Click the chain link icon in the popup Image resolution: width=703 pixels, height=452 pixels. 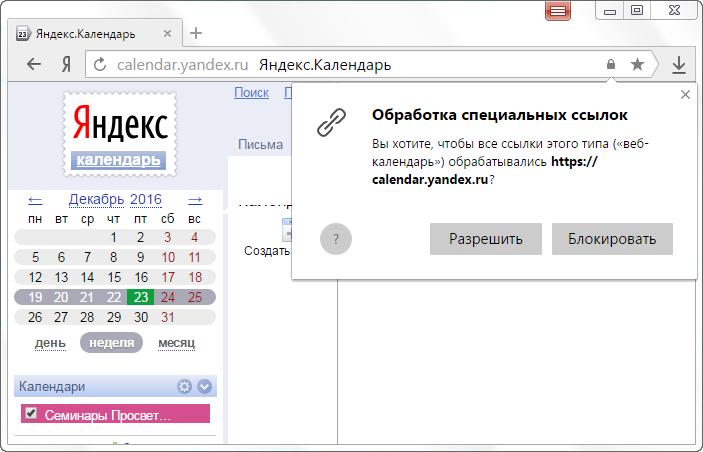click(x=331, y=122)
